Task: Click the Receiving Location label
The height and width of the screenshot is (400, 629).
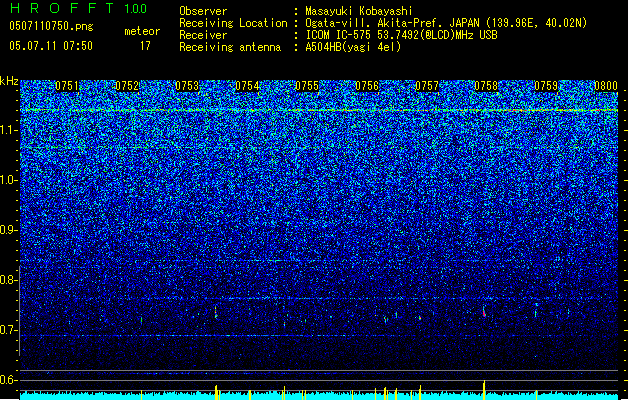Action: click(233, 23)
